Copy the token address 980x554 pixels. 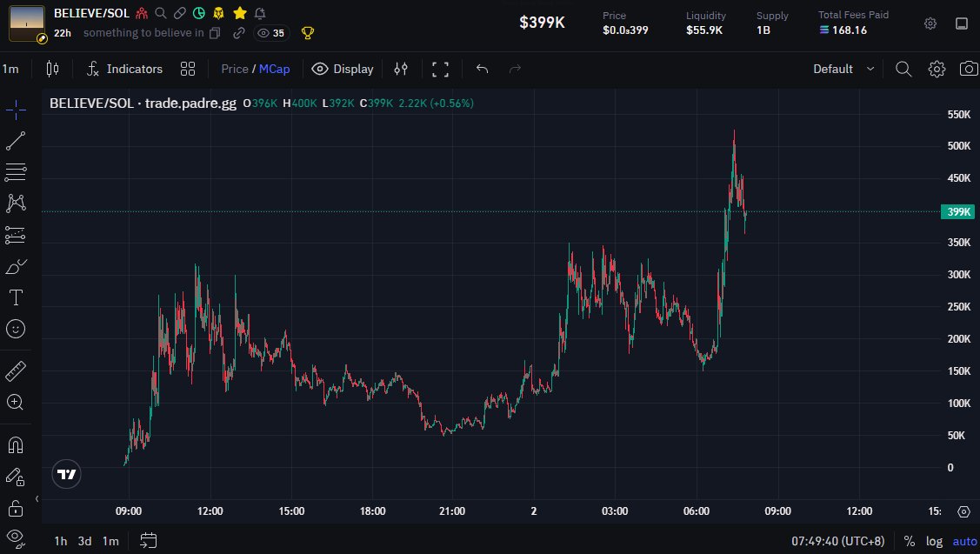coord(215,32)
